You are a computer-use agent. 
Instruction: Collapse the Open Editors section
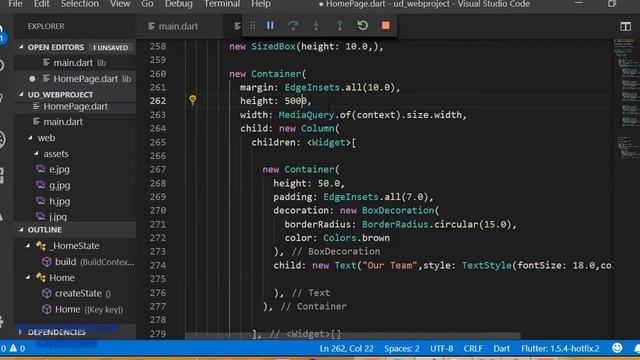[21, 47]
